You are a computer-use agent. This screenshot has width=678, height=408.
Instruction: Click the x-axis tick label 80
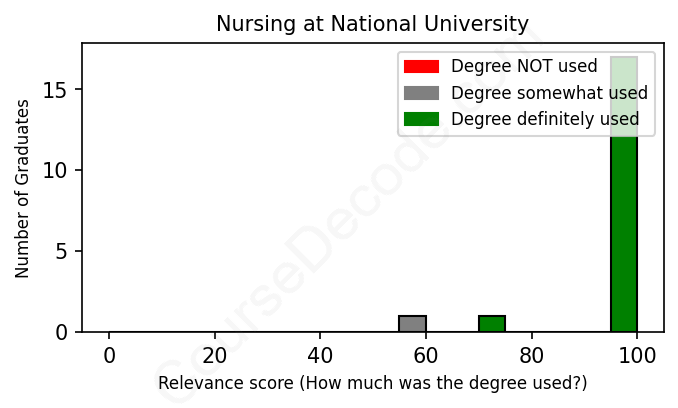click(531, 354)
